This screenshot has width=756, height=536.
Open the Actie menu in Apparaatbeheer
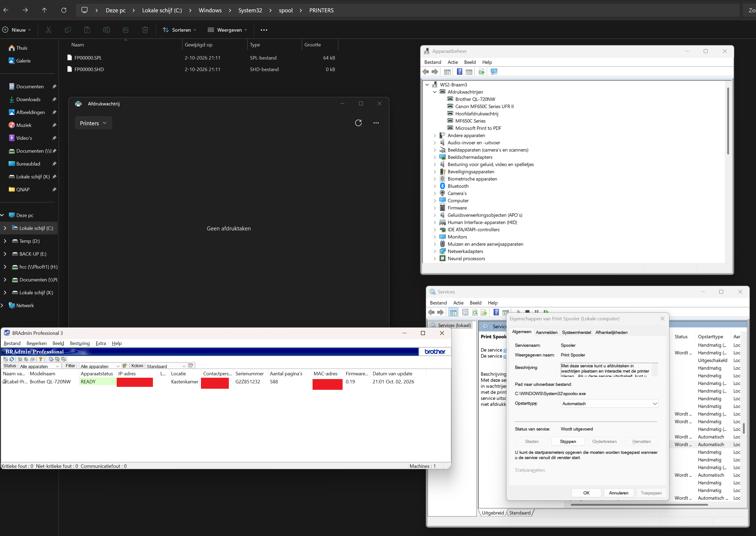pos(452,62)
